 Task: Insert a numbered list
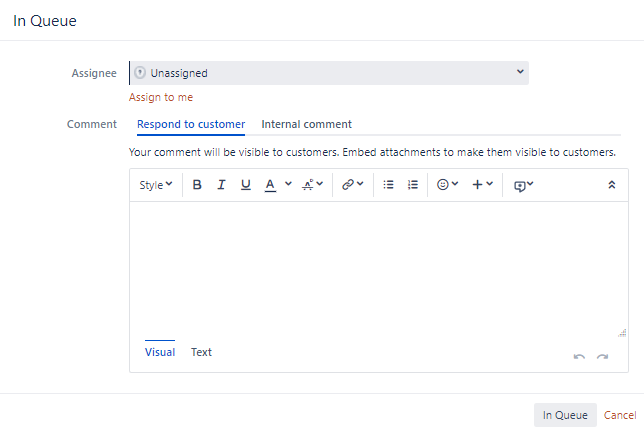413,185
